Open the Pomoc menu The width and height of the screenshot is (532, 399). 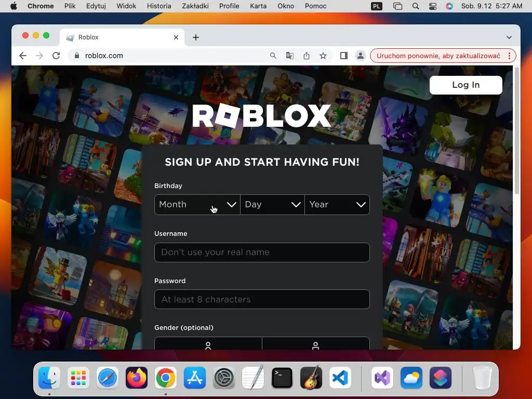pos(315,6)
